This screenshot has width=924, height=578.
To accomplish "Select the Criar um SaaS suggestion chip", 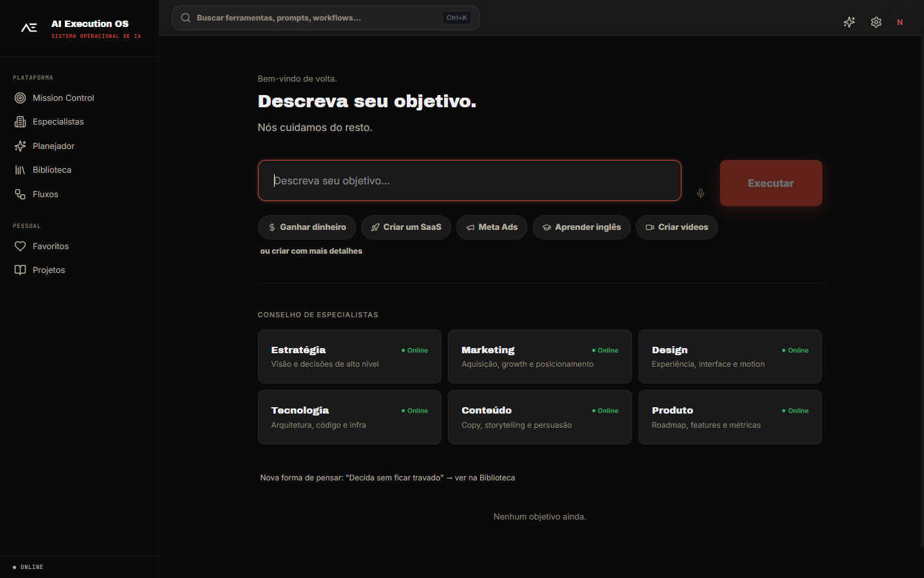I will [406, 227].
